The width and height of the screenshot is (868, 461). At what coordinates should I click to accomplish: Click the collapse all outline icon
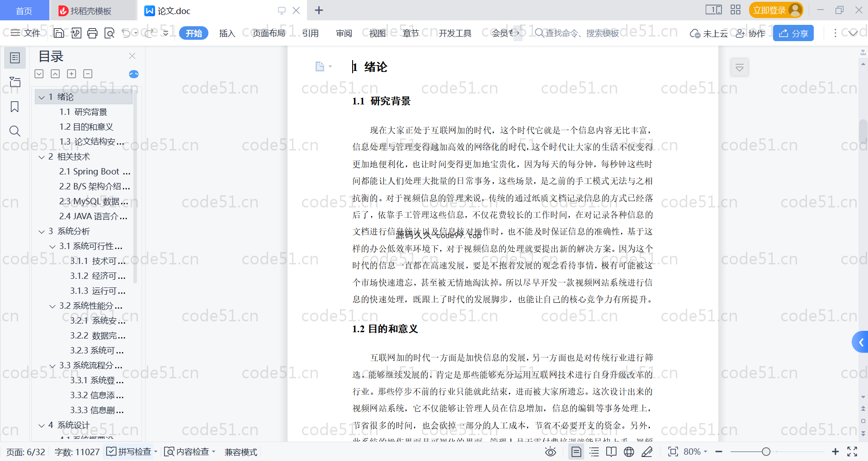[x=55, y=74]
